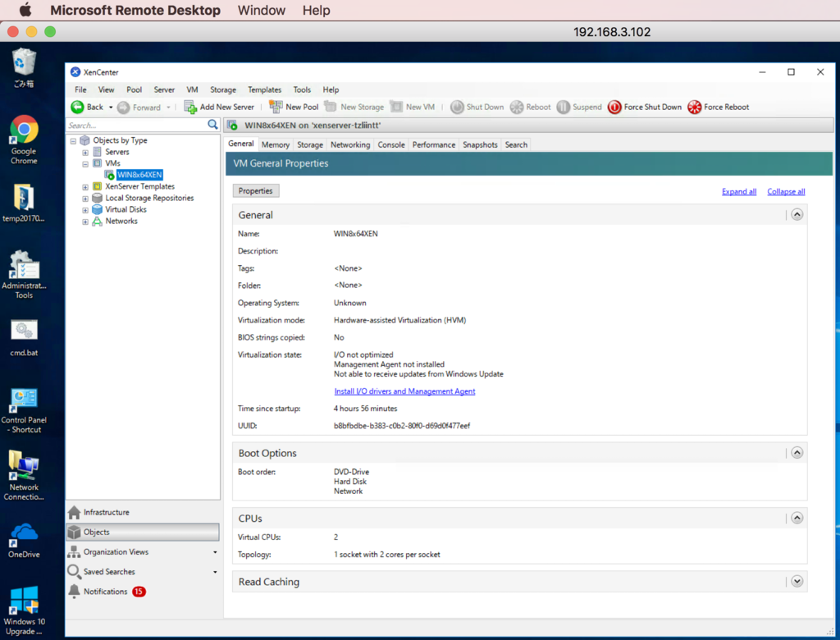Switch to the Search tab
Screen dimensions: 840x640
click(516, 144)
